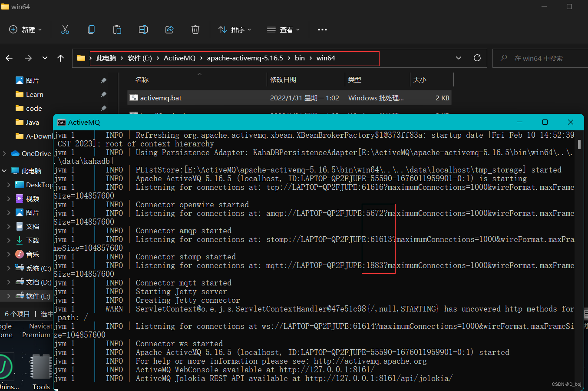Image resolution: width=588 pixels, height=391 pixels.
Task: Select 此电脑 in navigation pane
Action: click(26, 171)
